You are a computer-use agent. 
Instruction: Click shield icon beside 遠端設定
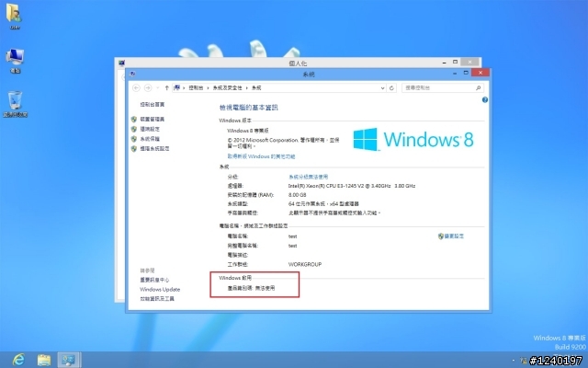[x=134, y=129]
